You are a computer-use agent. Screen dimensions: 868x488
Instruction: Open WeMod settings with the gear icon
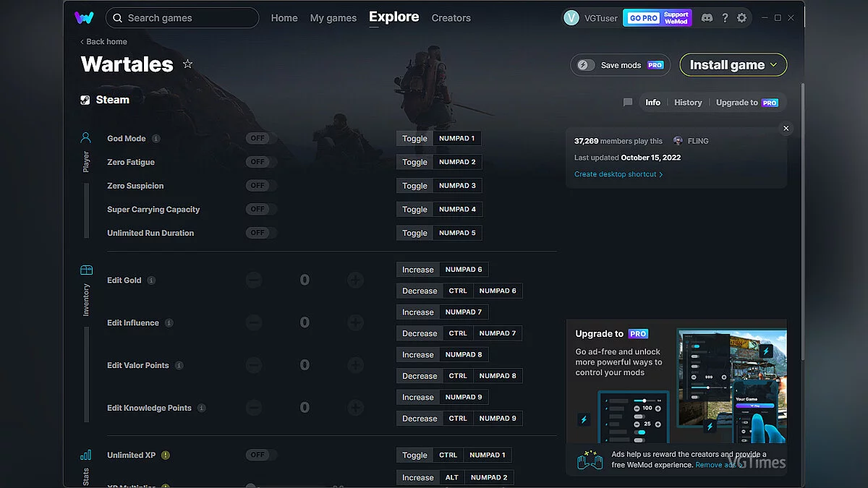pos(742,17)
